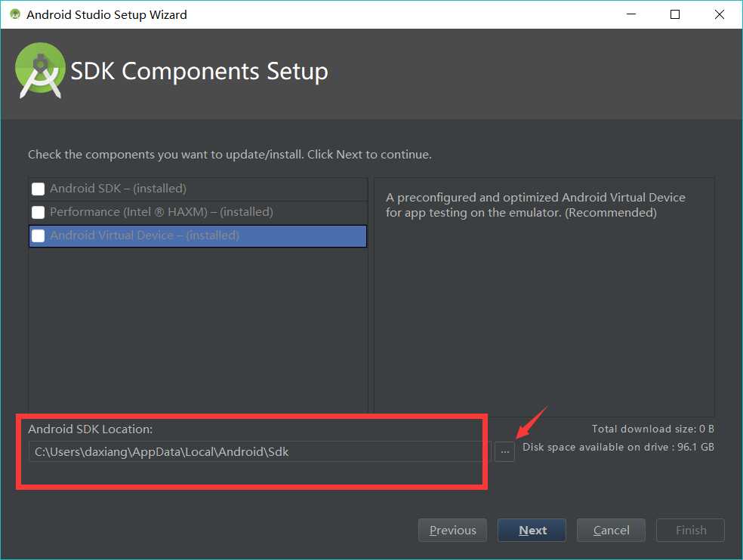Enable the Performance (Intel HAXM) checkbox
This screenshot has height=560, width=743.
point(38,212)
